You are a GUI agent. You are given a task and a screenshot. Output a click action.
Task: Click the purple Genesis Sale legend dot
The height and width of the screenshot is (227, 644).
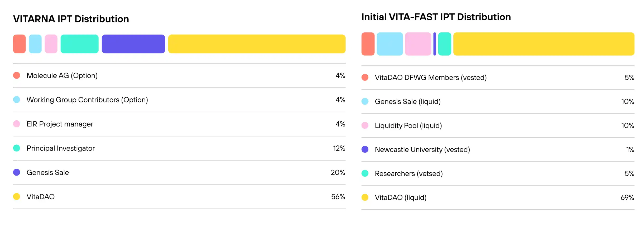coord(17,172)
